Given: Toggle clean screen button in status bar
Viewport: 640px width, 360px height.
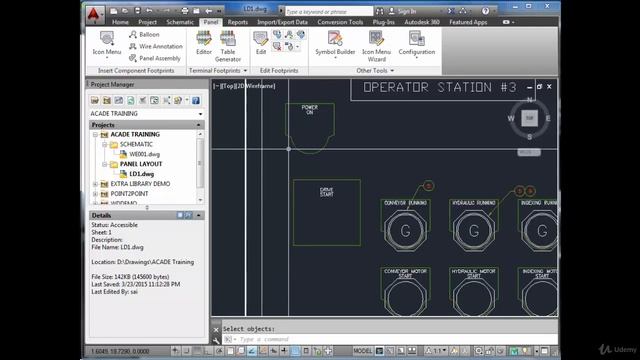Looking at the screenshot, I should 544,351.
